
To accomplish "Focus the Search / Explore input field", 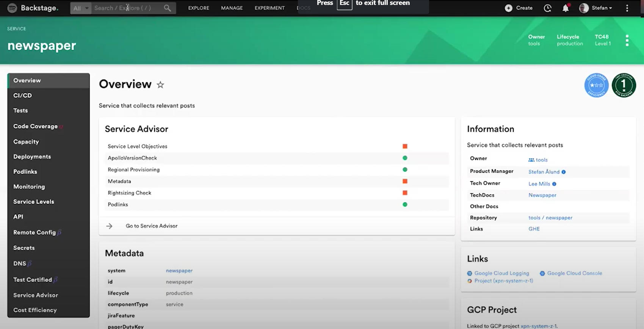I will (127, 8).
